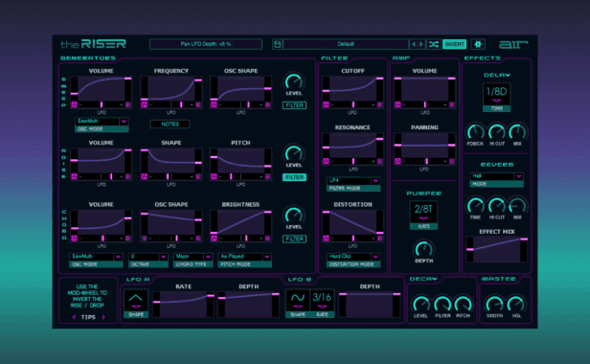590x364 pixels.
Task: Open the FILTER MODE LP4 dropdown
Action: tap(353, 181)
